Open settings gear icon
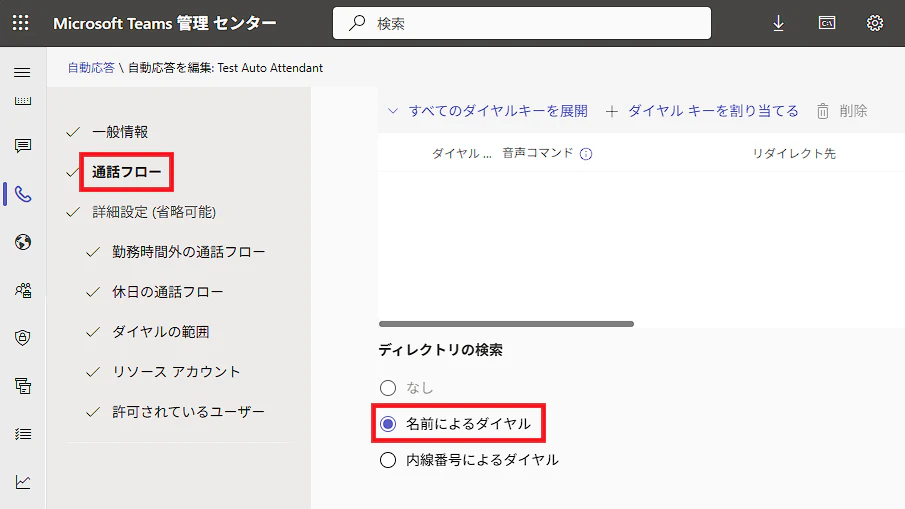 click(x=874, y=23)
